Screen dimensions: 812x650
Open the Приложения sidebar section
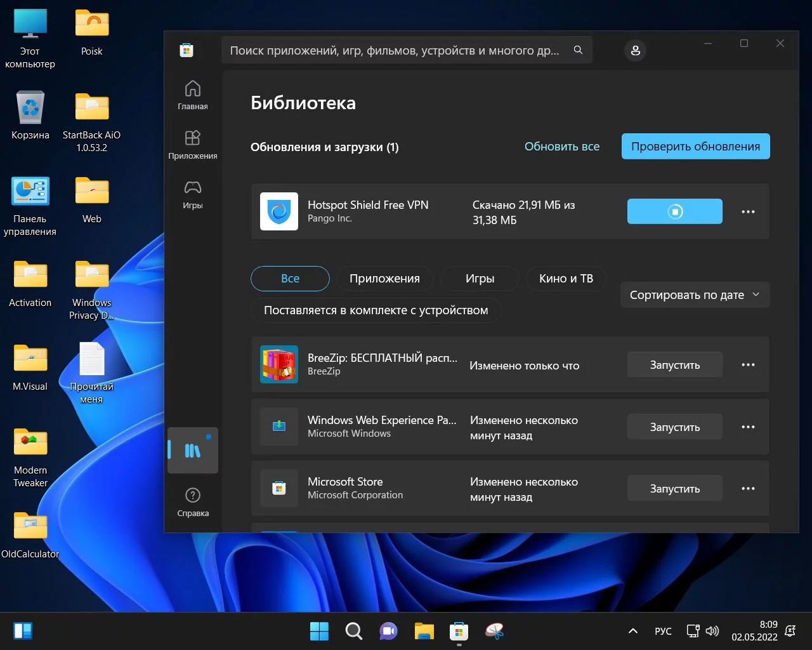click(x=192, y=145)
